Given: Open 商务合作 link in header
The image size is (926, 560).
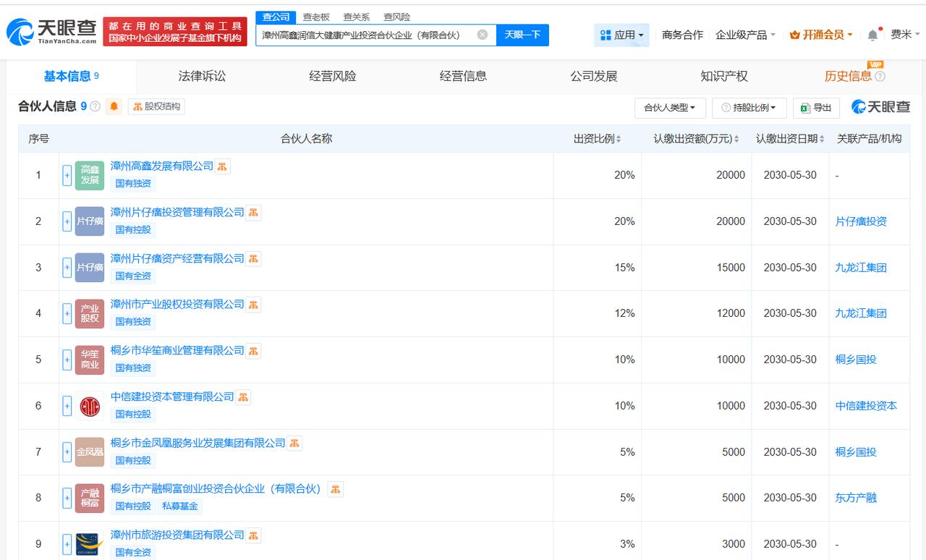Looking at the screenshot, I should click(x=682, y=35).
